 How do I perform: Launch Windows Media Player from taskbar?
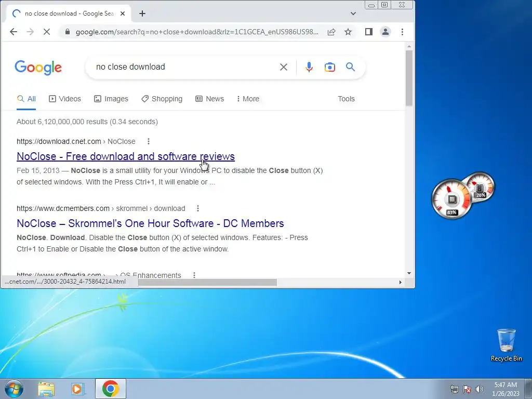(x=77, y=389)
